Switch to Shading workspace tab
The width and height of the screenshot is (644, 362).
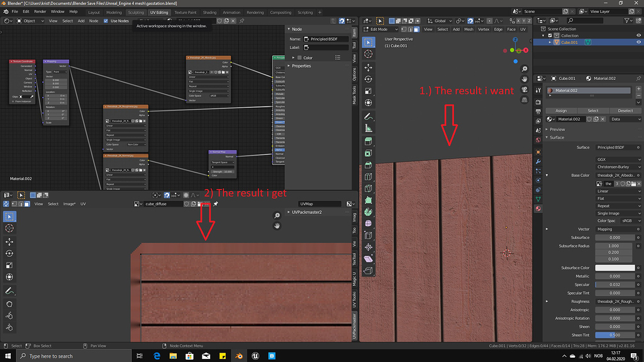[209, 13]
